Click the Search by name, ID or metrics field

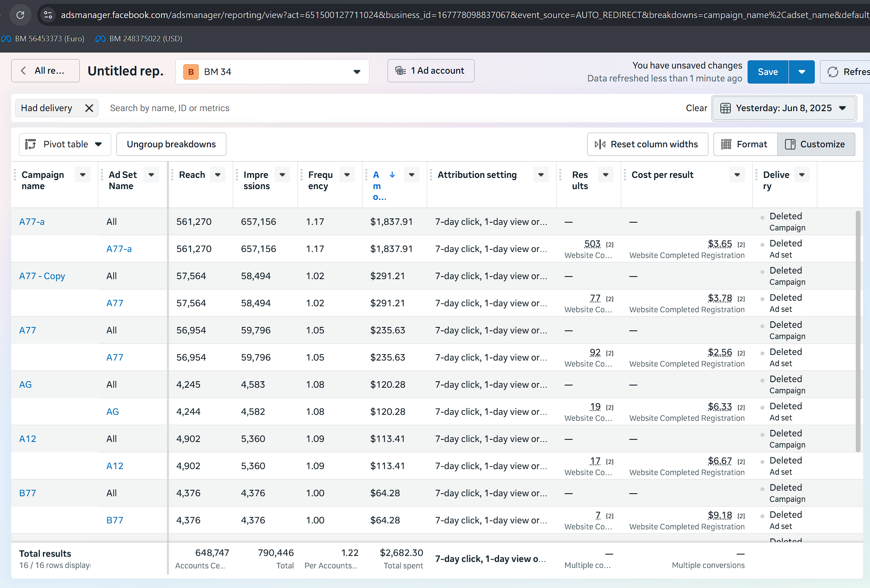[388, 108]
